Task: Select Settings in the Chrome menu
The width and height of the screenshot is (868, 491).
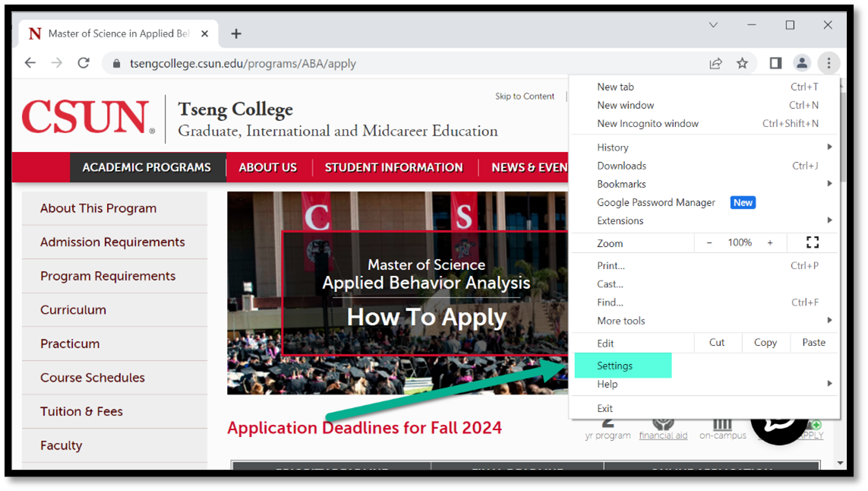Action: 615,366
